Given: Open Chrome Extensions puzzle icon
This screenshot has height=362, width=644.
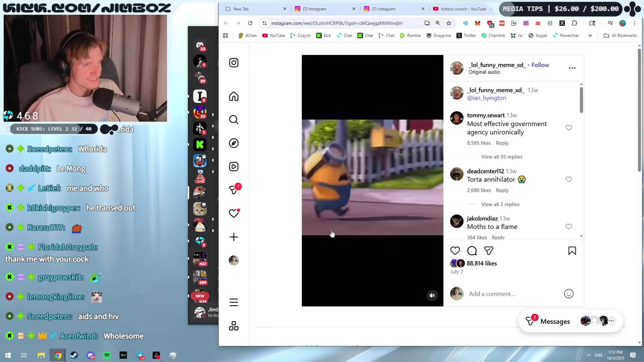Looking at the screenshot, I should pyautogui.click(x=574, y=23).
